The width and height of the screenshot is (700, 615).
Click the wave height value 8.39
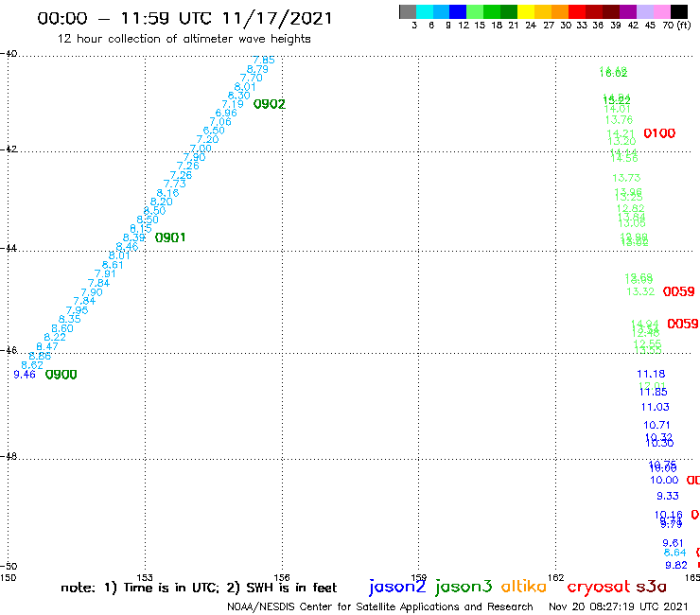(134, 237)
